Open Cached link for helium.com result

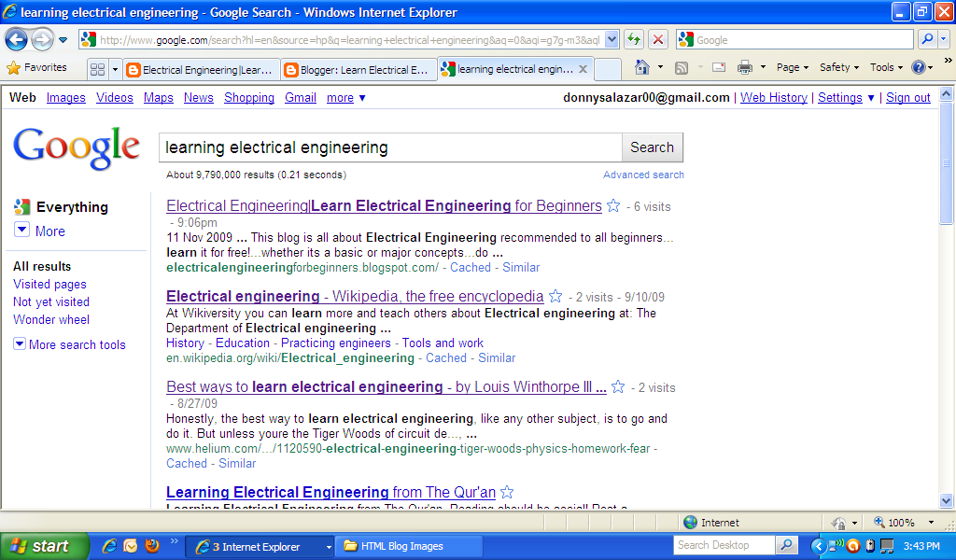click(187, 463)
